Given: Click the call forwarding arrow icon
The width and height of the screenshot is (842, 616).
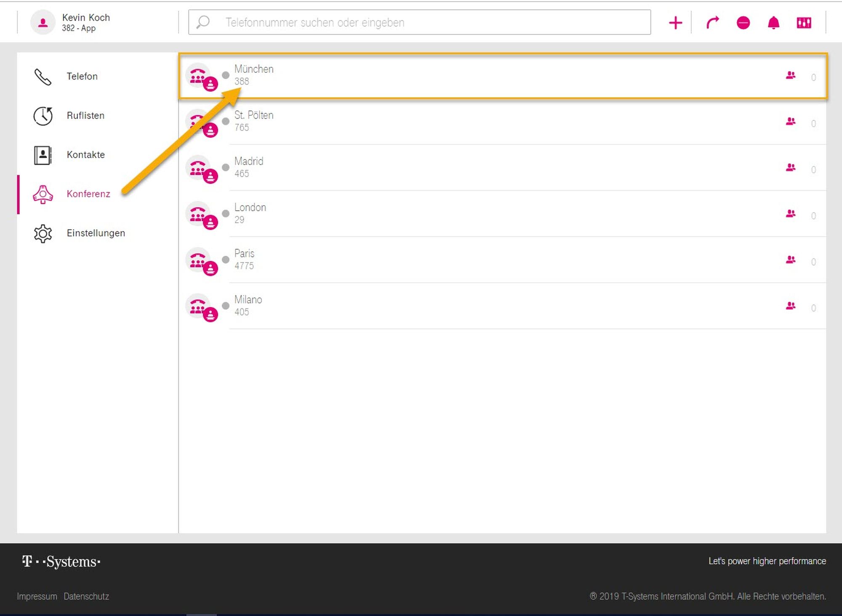Looking at the screenshot, I should pyautogui.click(x=712, y=23).
